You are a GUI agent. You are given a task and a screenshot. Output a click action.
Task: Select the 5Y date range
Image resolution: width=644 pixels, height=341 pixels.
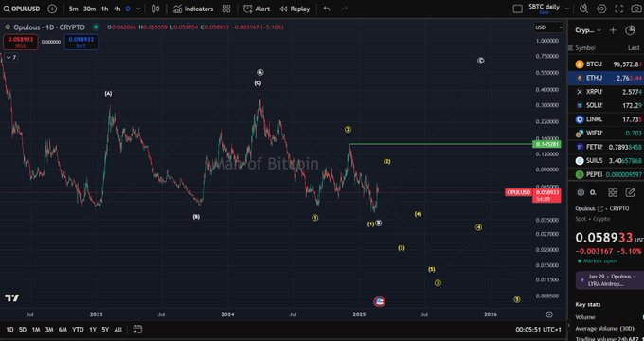click(x=105, y=330)
